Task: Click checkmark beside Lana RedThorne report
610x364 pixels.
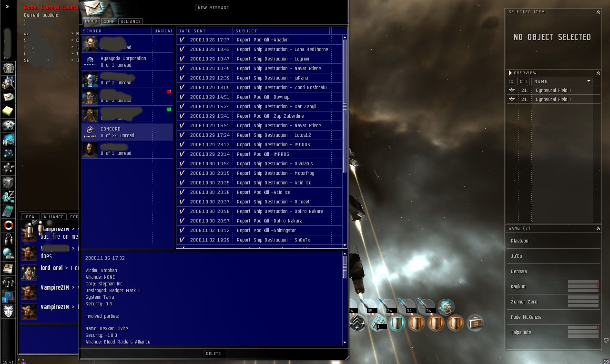Action: [182, 49]
